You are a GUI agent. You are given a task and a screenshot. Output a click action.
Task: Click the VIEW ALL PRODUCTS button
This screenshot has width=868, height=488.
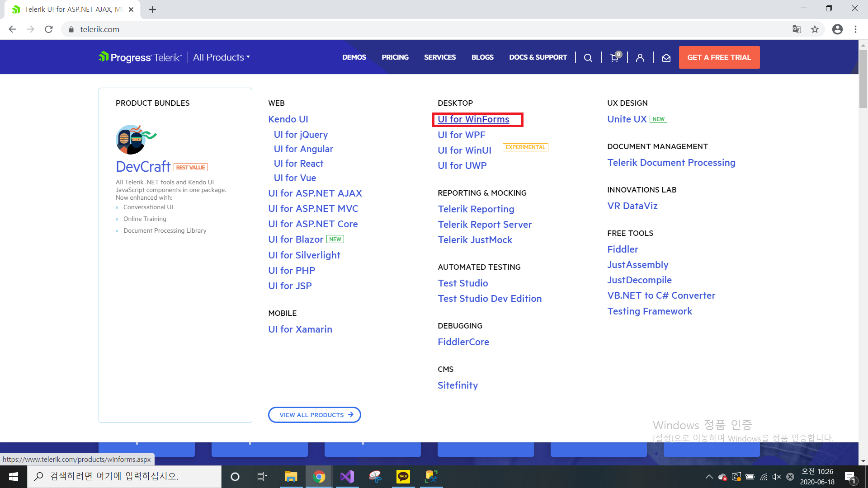(314, 415)
